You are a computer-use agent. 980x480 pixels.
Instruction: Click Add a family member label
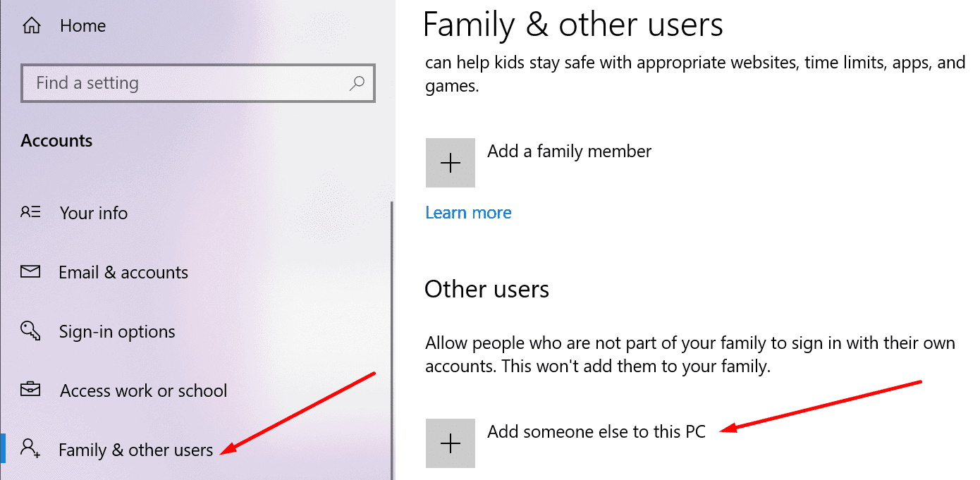pyautogui.click(x=569, y=151)
